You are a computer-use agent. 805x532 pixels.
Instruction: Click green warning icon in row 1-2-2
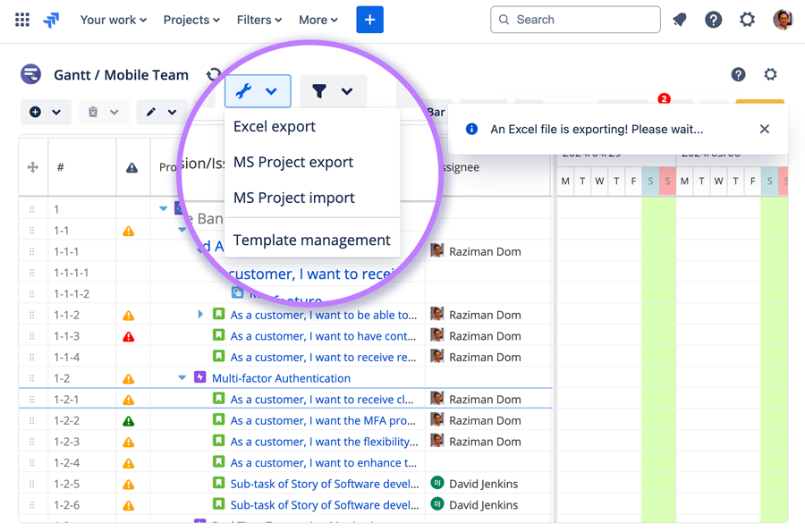[128, 421]
